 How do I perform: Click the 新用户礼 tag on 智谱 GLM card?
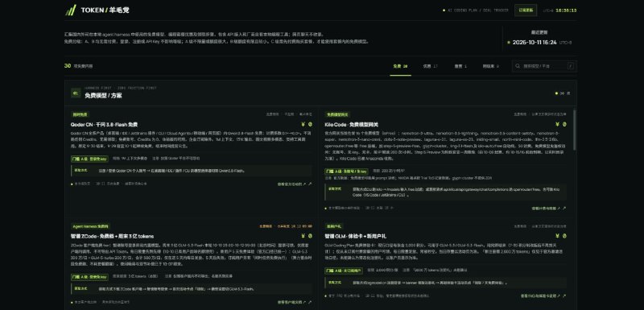(333, 226)
